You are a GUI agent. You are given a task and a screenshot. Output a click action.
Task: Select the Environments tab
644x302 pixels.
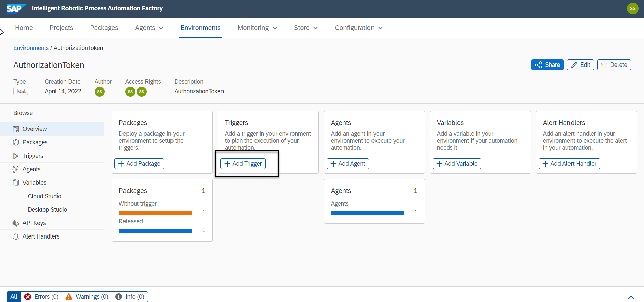[x=201, y=28]
